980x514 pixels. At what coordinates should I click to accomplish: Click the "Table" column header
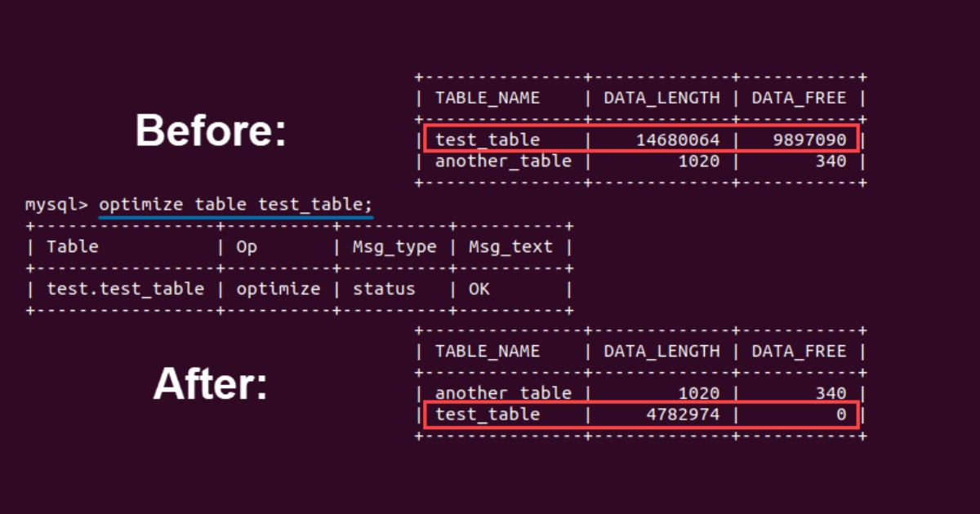73,246
